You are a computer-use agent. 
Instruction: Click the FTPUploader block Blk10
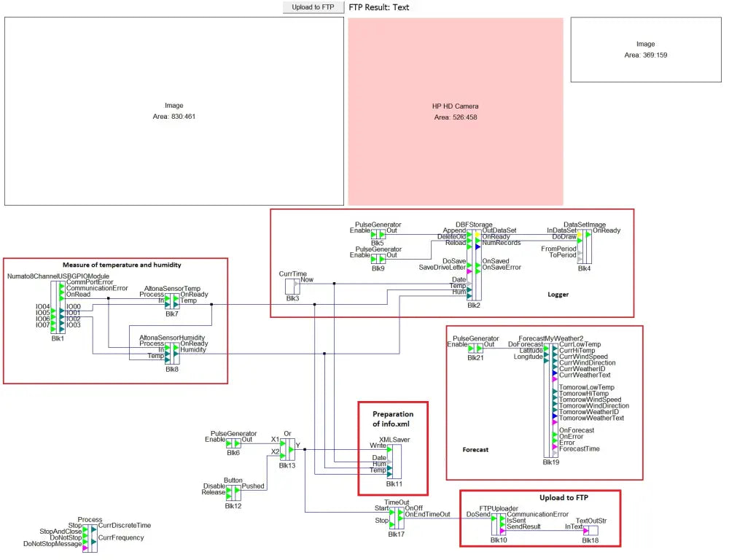click(499, 524)
